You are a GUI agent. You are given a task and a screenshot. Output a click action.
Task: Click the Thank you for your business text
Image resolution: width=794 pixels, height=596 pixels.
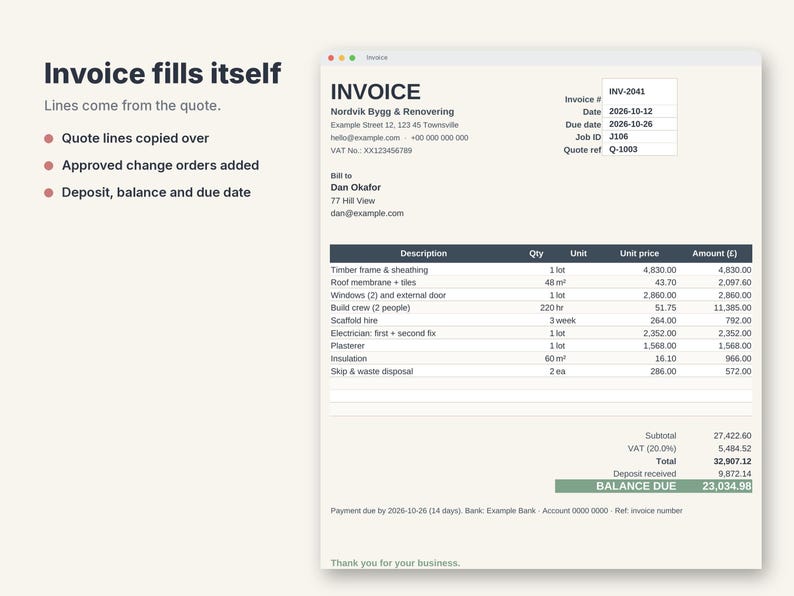(395, 563)
